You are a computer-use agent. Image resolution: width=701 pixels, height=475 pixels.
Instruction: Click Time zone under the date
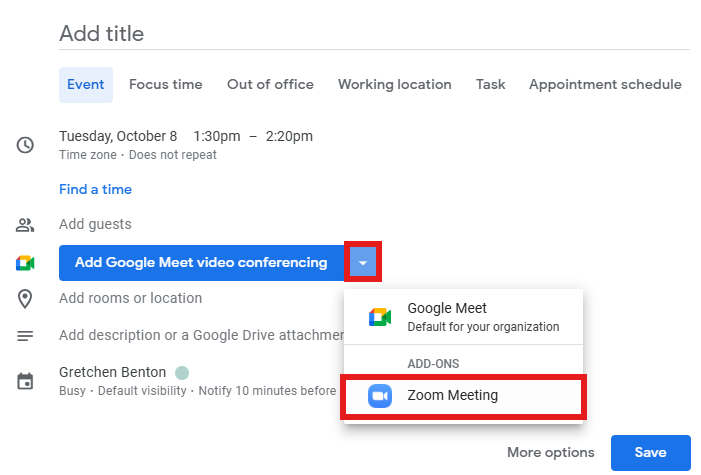point(88,155)
